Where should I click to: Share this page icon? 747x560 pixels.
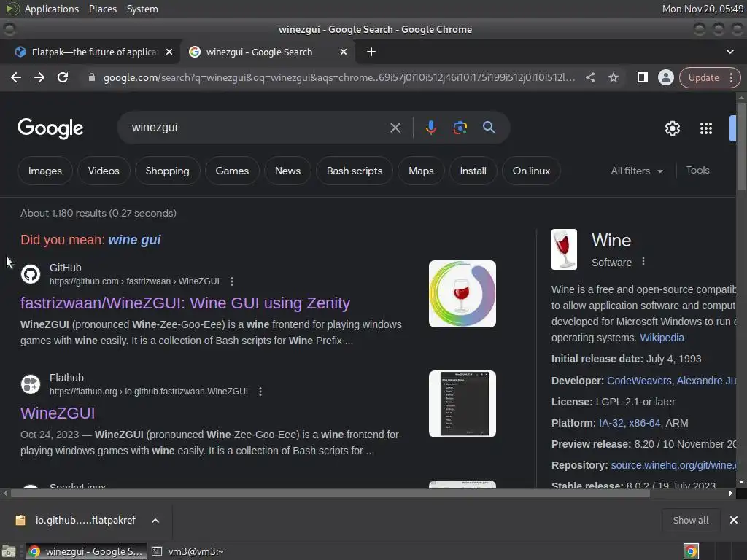point(589,77)
